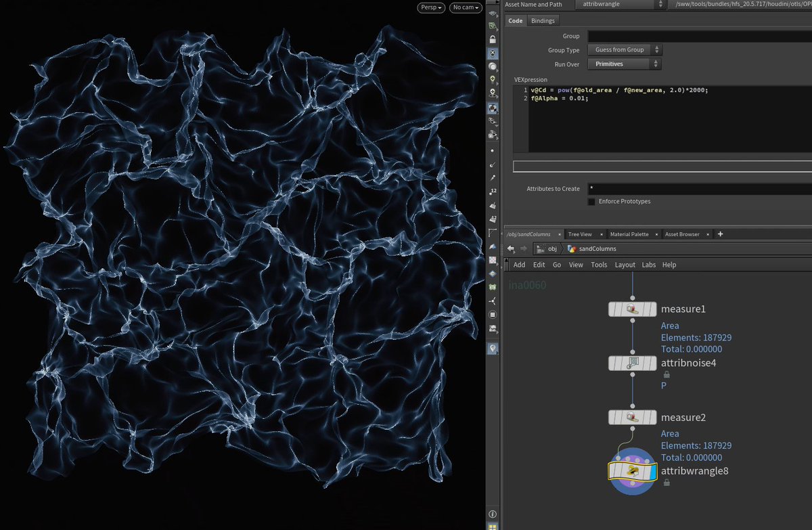Toggle display primitive normals icon
Image resolution: width=812 pixels, height=530 pixels.
point(493,205)
